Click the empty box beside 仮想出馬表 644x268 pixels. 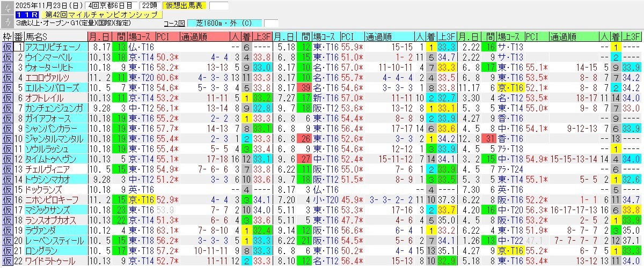pos(218,6)
